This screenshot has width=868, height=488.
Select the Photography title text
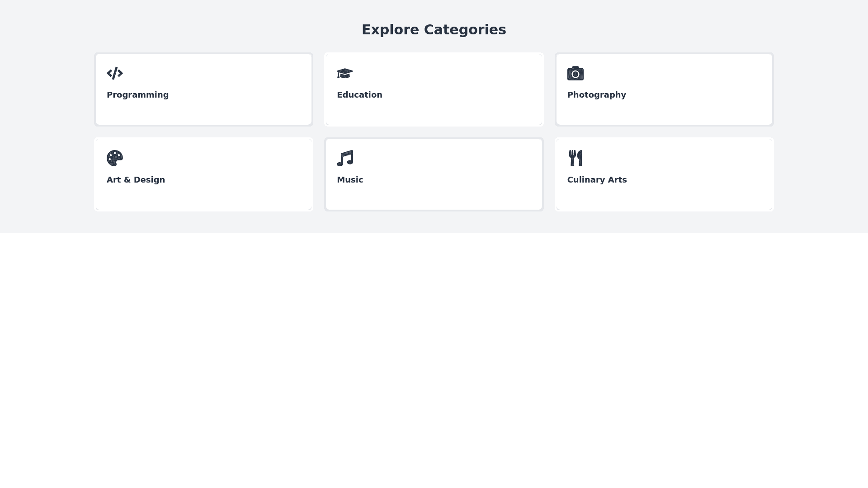coord(596,95)
